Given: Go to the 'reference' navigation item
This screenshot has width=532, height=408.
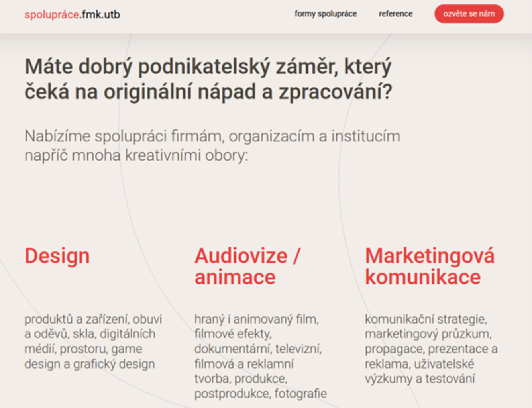Looking at the screenshot, I should pyautogui.click(x=395, y=14).
